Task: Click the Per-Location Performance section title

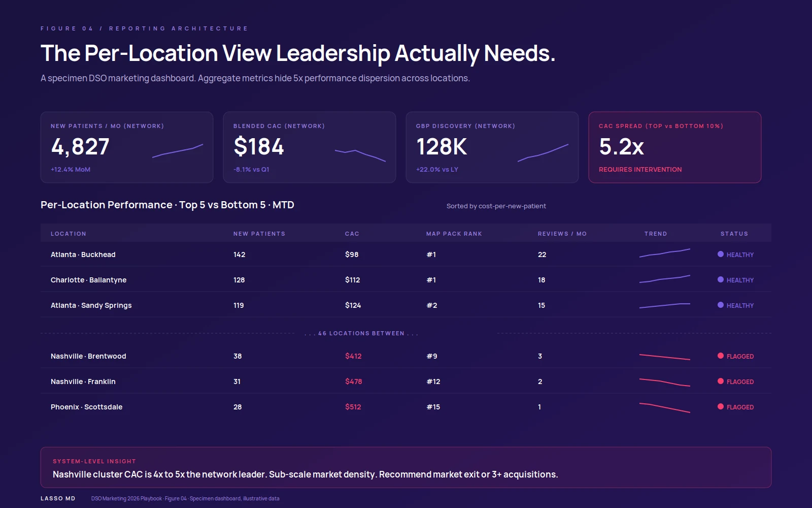Action: point(167,205)
